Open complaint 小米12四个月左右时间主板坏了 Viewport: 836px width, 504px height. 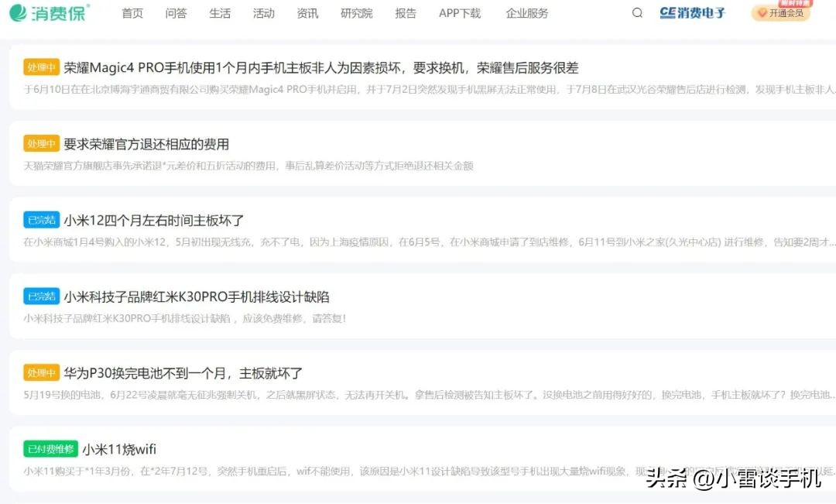coord(153,221)
